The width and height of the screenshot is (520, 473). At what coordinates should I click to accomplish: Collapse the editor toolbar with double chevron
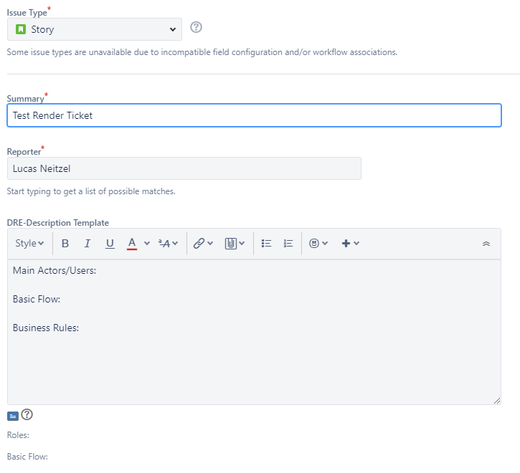coord(486,244)
